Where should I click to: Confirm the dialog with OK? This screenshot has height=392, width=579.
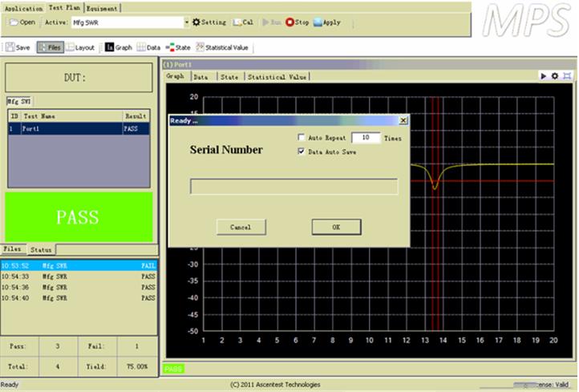[x=336, y=227]
